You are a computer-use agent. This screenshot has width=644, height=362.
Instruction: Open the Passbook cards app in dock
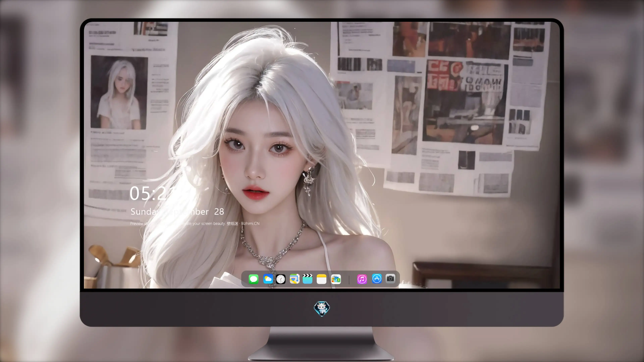[336, 279]
